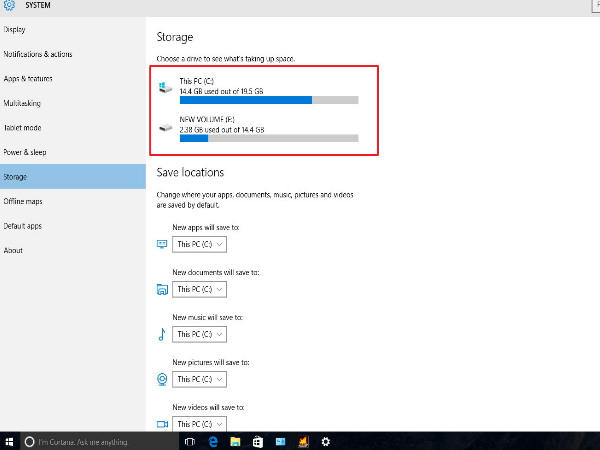The height and width of the screenshot is (450, 600).
Task: Select the Multitasking settings page
Action: tap(73, 103)
